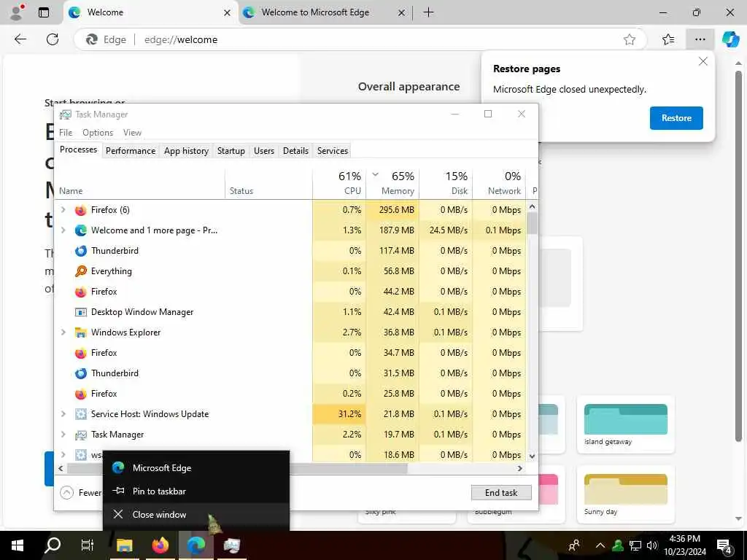
Task: Collapse with Fewer details chevron button
Action: click(66, 493)
